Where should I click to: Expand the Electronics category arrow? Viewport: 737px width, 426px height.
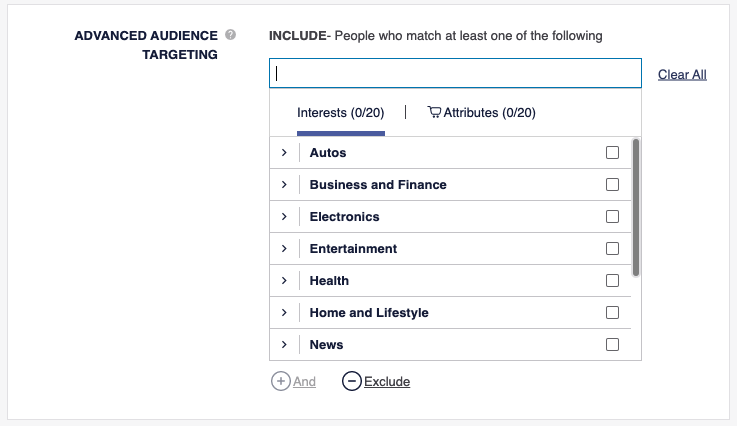(x=284, y=217)
